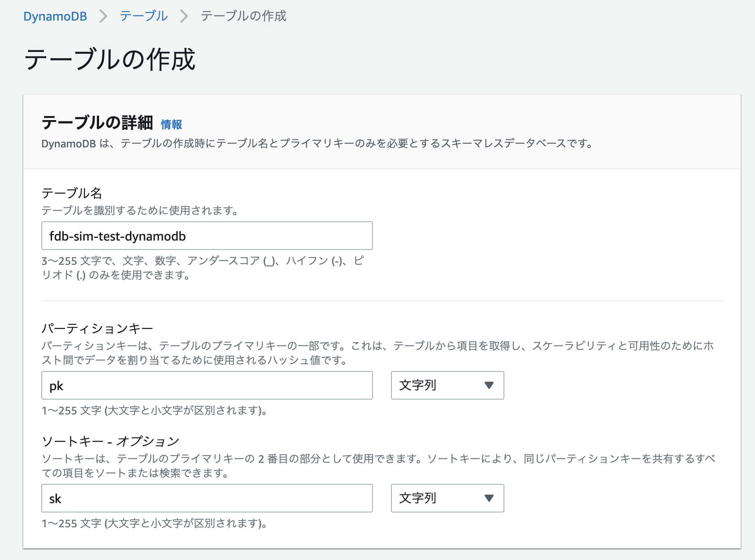The width and height of the screenshot is (755, 560).
Task: Click the テーブルの作成 page heading
Action: pyautogui.click(x=110, y=60)
